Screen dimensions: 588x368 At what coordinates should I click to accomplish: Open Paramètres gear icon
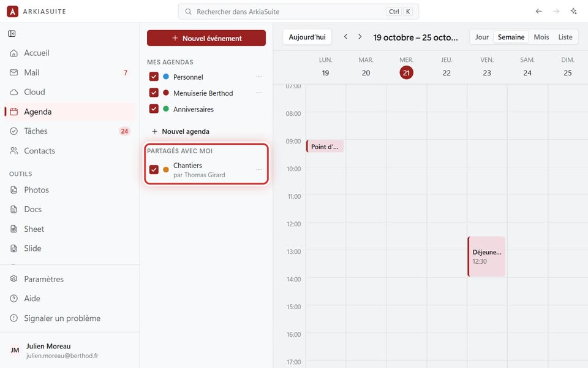pyautogui.click(x=14, y=279)
